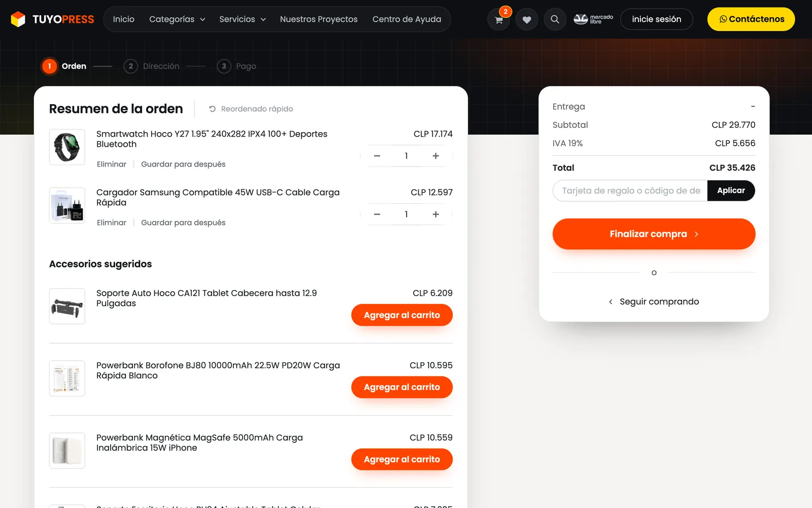
Task: Apply the discount code with Aplicar
Action: (731, 190)
